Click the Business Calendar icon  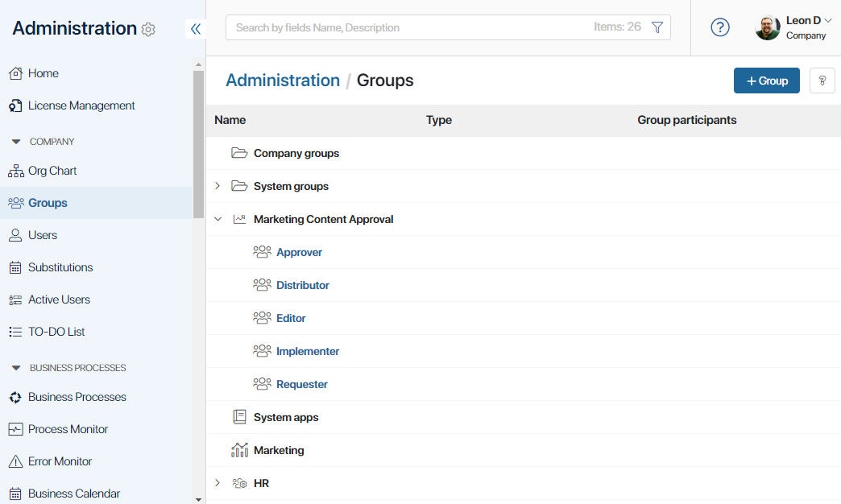point(15,494)
